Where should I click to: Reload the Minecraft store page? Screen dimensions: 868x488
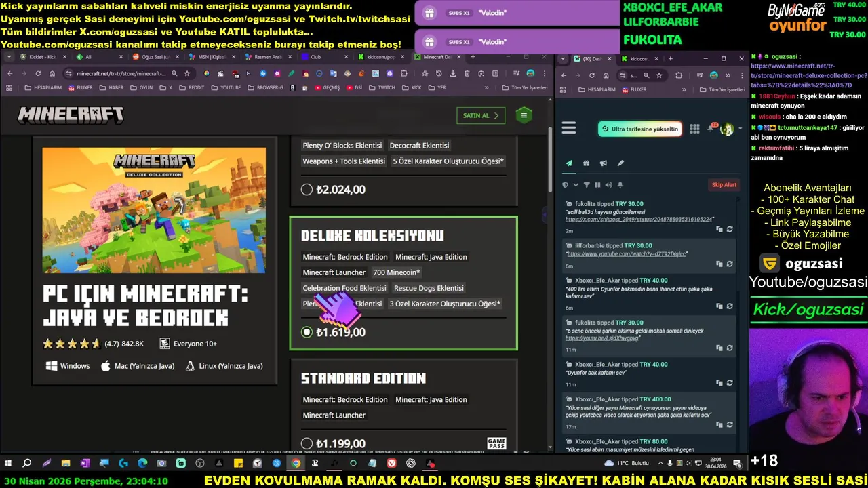pos(38,73)
